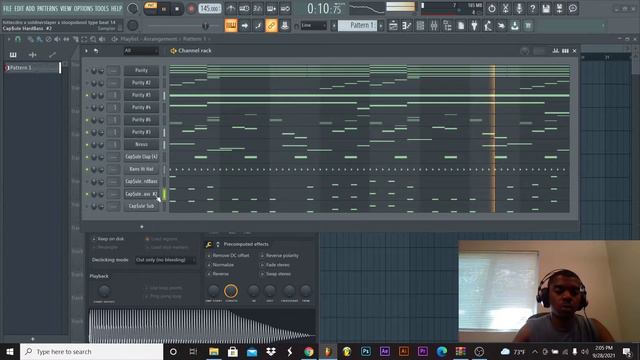
Task: Open the Pattern 1 selector
Action: [358, 26]
